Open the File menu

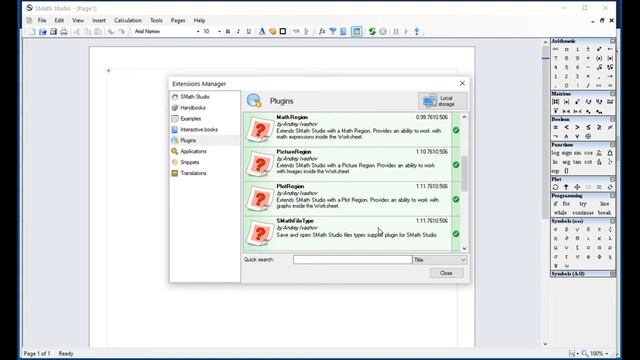point(42,20)
